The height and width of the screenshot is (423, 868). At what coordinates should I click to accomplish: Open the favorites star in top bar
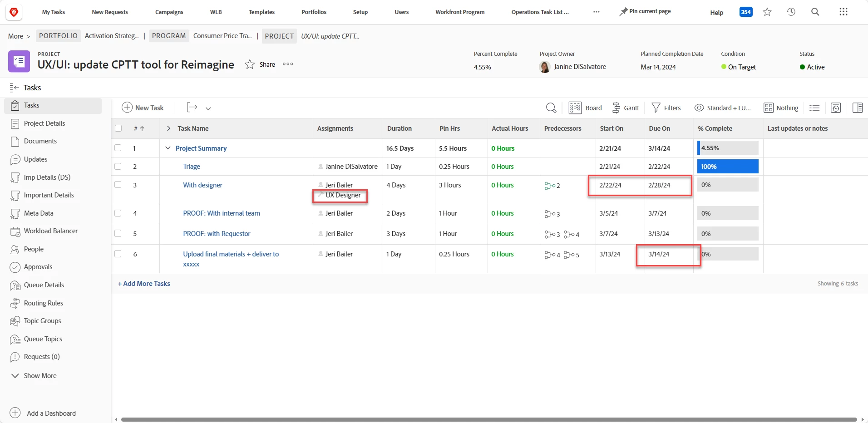tap(767, 12)
